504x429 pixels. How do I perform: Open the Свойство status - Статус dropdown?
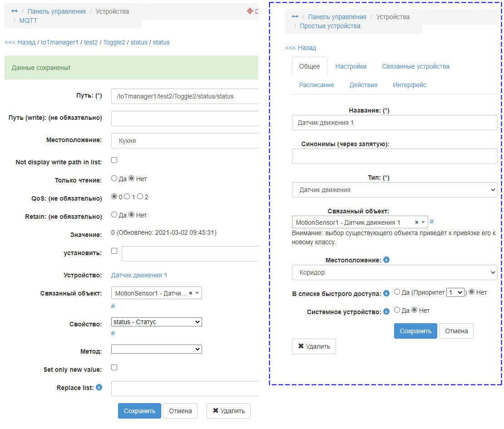click(x=157, y=322)
